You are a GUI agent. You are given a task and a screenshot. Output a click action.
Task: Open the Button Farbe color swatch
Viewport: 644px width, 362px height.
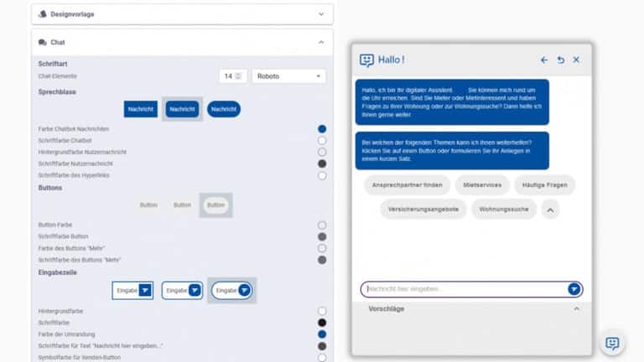(x=322, y=225)
